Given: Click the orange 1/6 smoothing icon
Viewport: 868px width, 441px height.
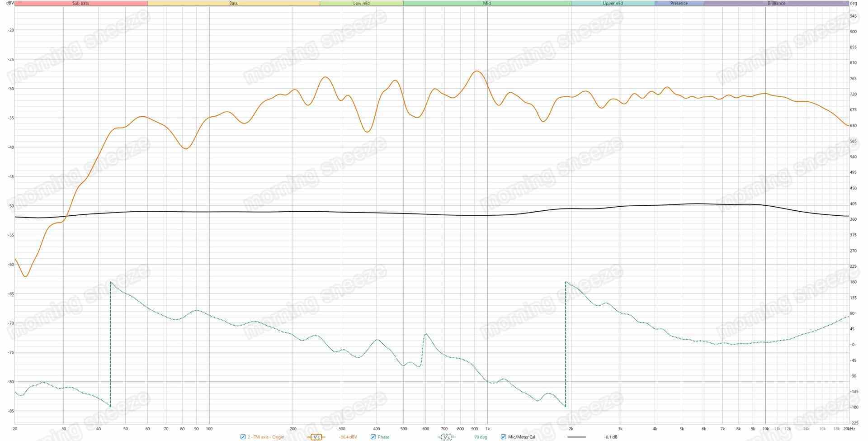Looking at the screenshot, I should click(316, 437).
